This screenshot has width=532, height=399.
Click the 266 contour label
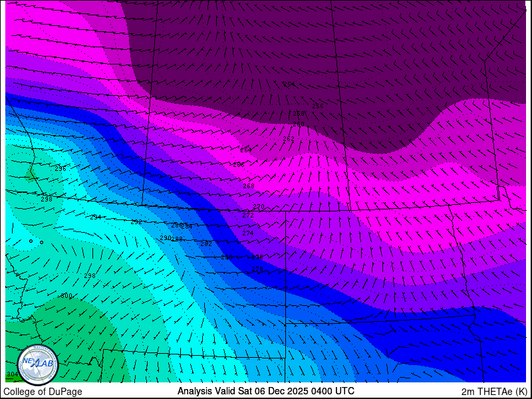coord(239,165)
